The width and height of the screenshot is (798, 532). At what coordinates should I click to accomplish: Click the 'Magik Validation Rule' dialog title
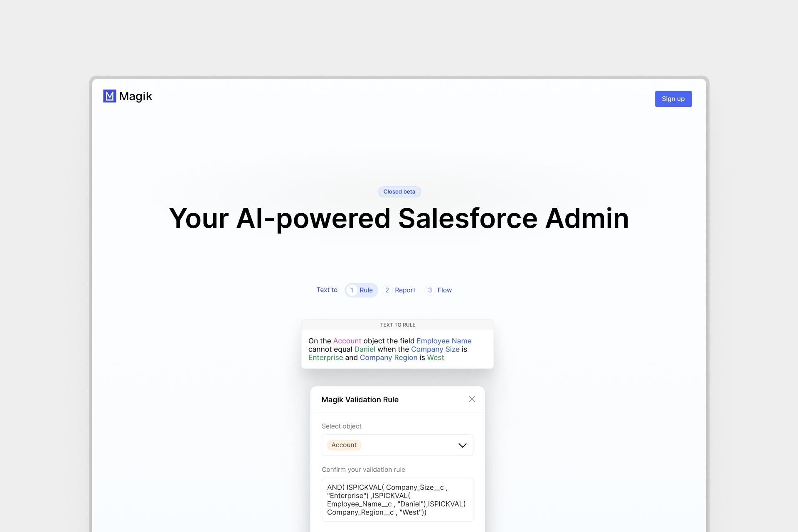[360, 399]
